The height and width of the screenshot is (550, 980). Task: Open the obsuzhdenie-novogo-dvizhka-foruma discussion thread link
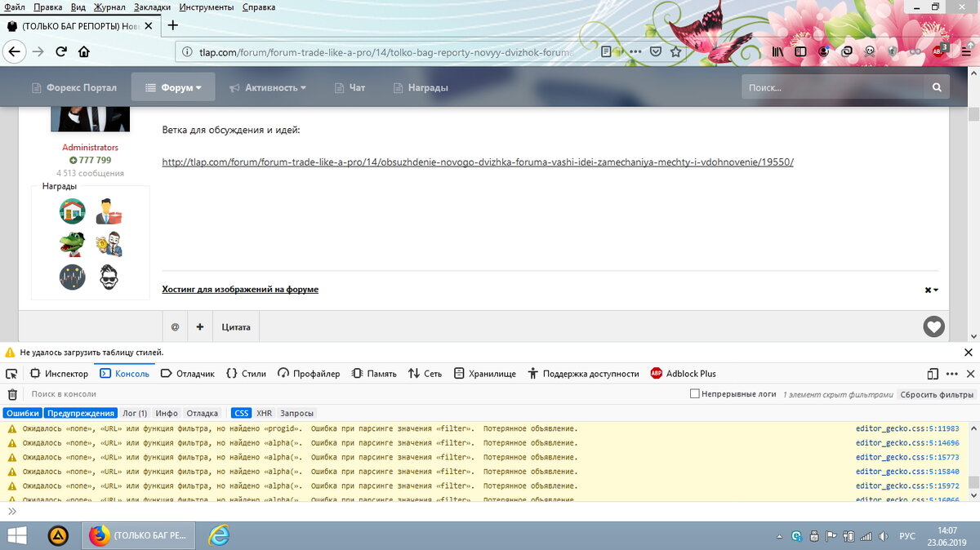click(478, 162)
